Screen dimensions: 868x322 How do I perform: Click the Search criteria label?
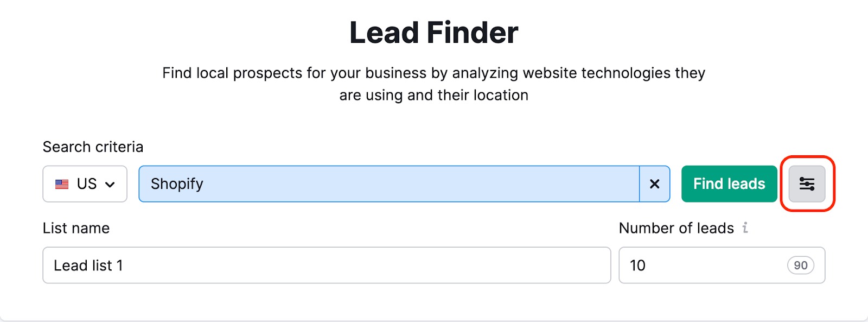(93, 147)
